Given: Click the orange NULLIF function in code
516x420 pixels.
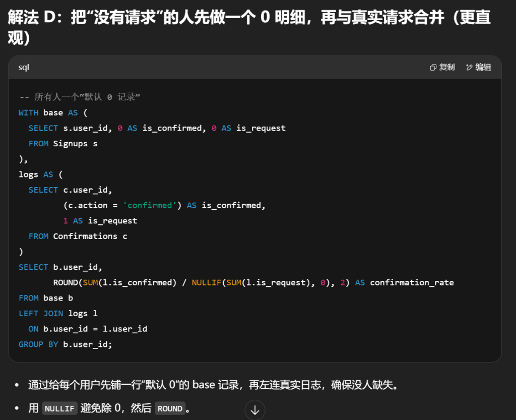Looking at the screenshot, I should coord(207,283).
